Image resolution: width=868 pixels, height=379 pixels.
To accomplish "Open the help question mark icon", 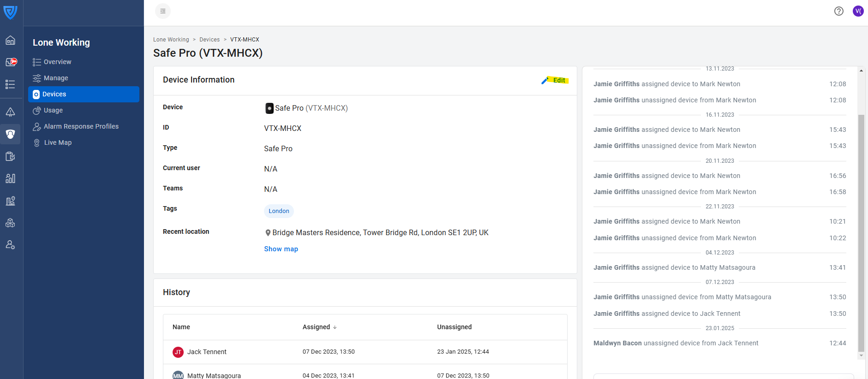I will point(838,11).
